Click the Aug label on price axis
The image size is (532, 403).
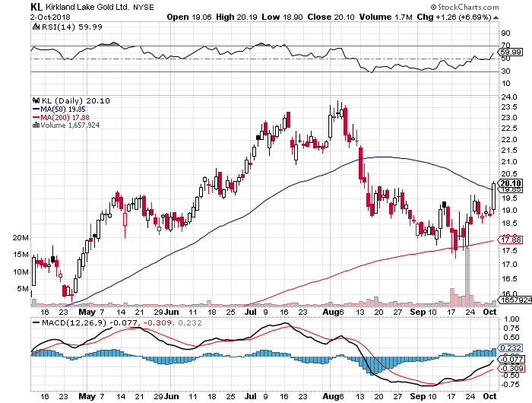[x=331, y=312]
